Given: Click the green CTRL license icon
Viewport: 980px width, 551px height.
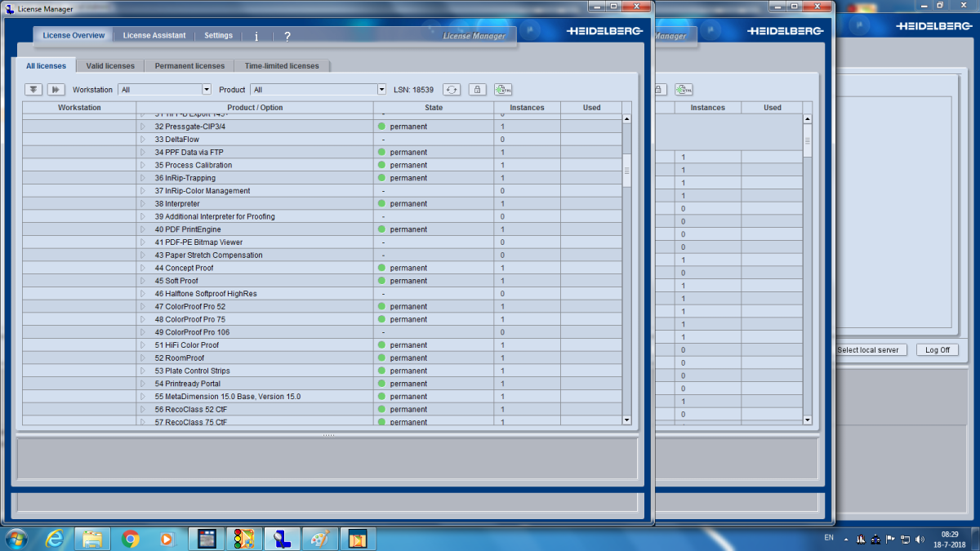Looking at the screenshot, I should point(503,90).
